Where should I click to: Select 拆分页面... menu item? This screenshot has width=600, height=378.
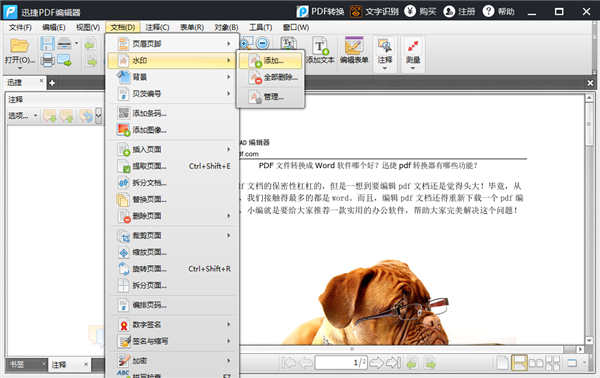tap(171, 285)
